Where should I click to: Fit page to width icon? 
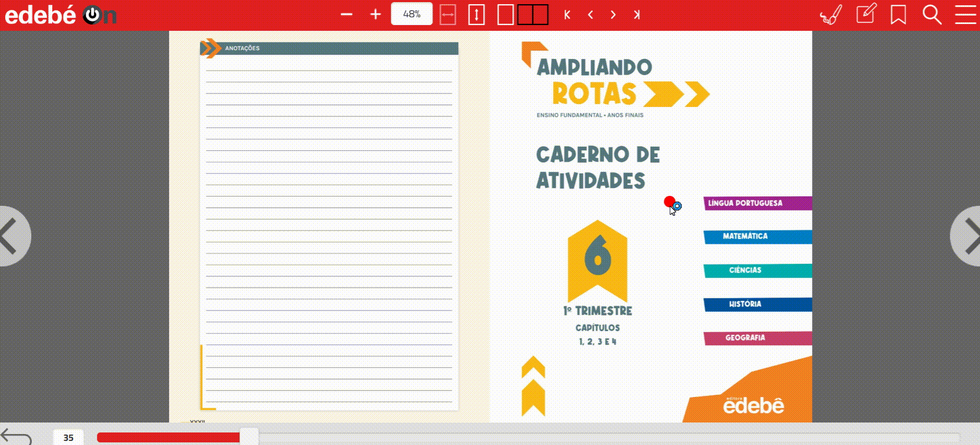[448, 15]
